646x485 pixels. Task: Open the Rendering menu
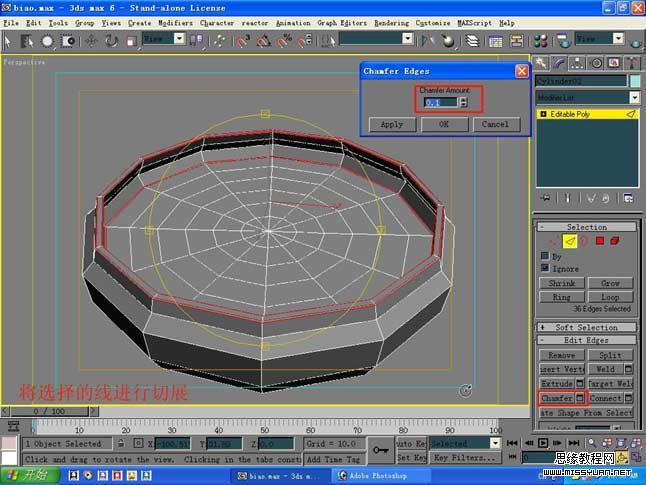point(391,23)
